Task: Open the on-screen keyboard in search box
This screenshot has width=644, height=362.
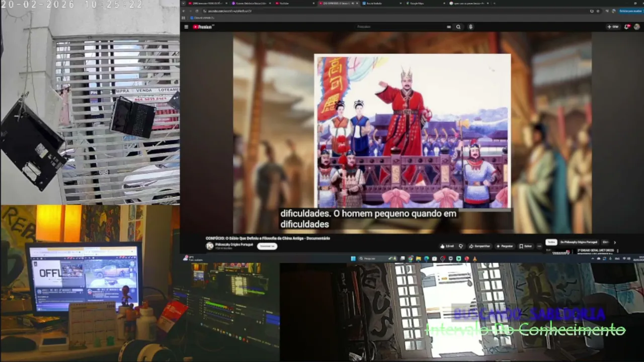Action: 449,27
